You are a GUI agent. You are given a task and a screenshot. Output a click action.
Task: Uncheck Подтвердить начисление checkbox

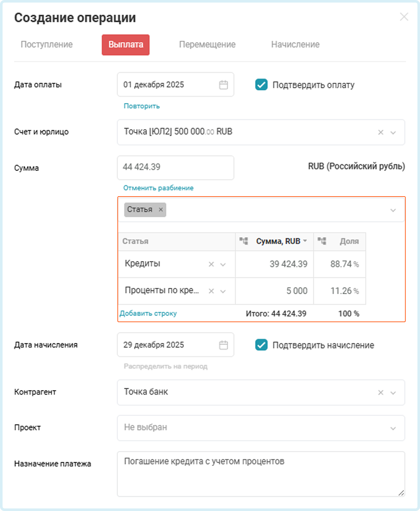tap(261, 345)
